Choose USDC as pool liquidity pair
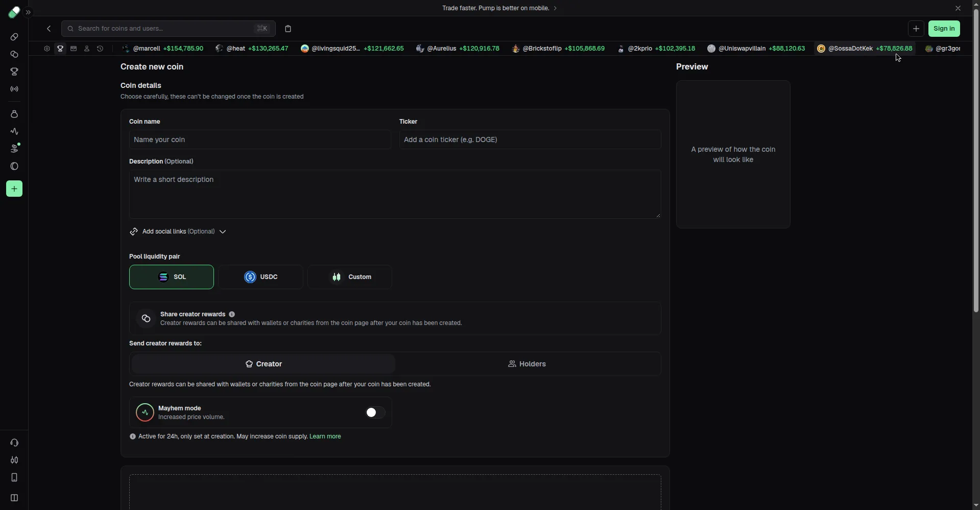This screenshot has width=980, height=510. point(261,277)
